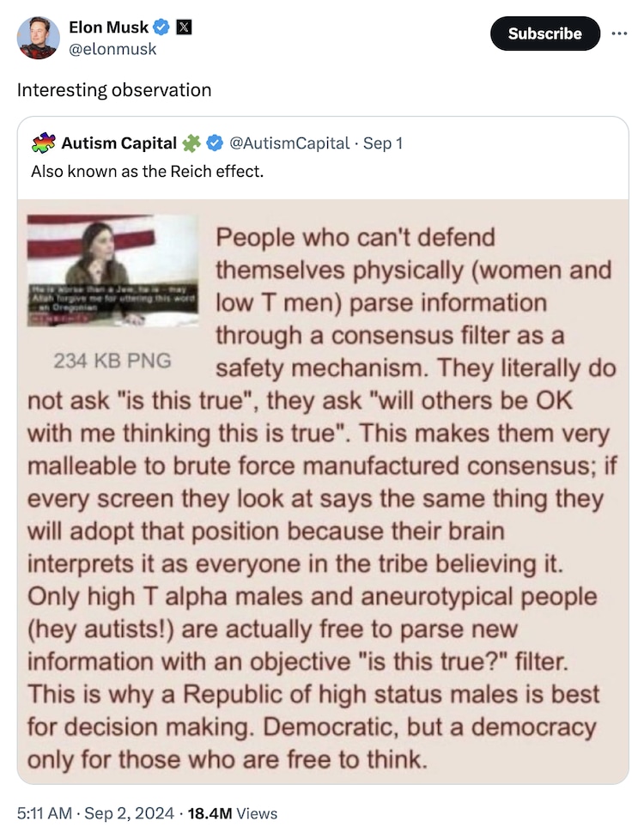
Task: Click the X affiliation badge next to Elon Musk
Action: coord(183,27)
